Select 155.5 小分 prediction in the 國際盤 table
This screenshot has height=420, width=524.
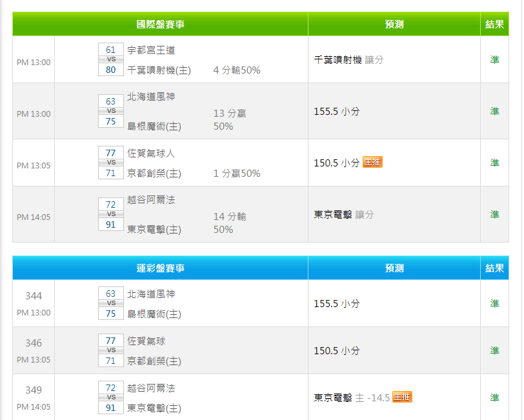pos(337,111)
